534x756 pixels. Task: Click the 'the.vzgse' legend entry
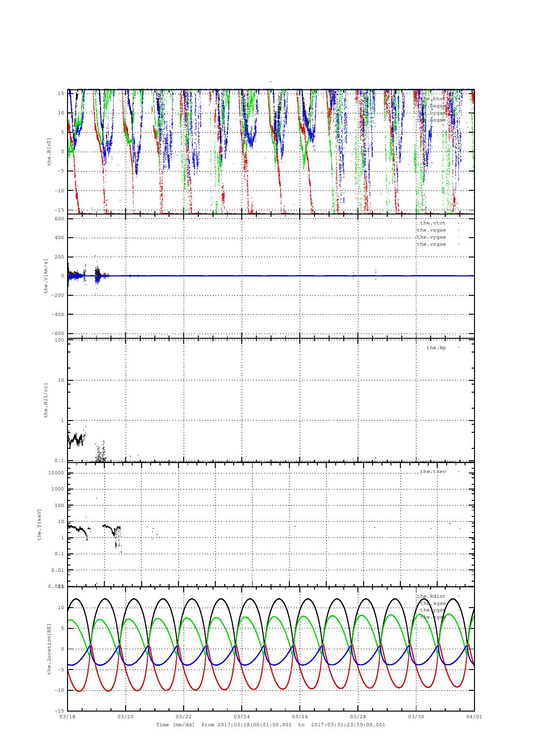pyautogui.click(x=431, y=244)
